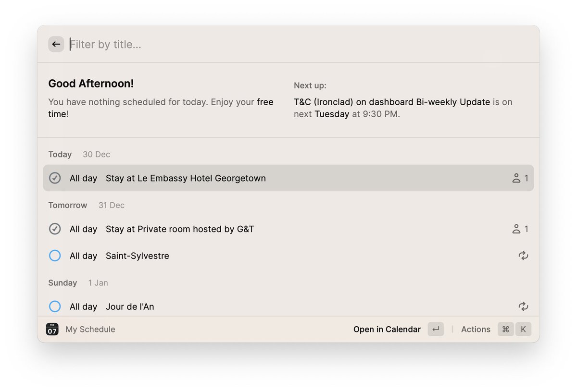The image size is (577, 392).
Task: Select the My Schedule menu item
Action: tap(90, 329)
